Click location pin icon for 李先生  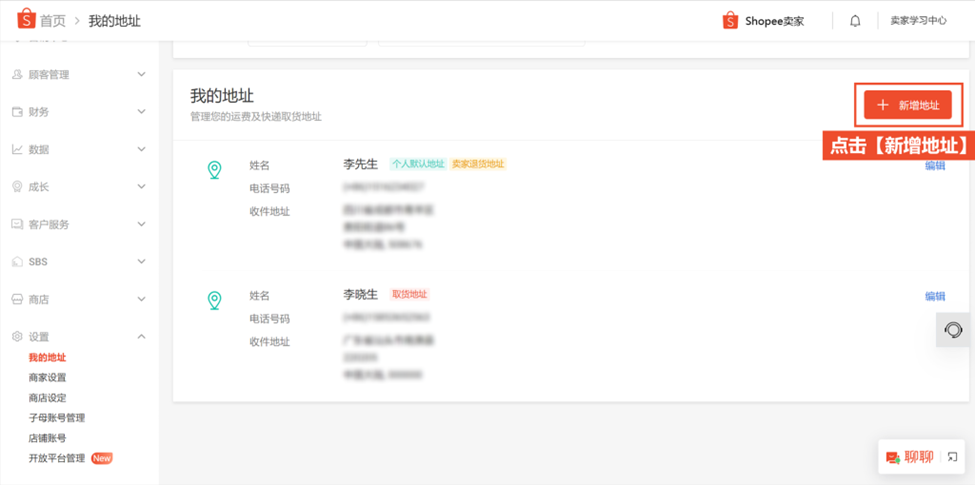(214, 170)
